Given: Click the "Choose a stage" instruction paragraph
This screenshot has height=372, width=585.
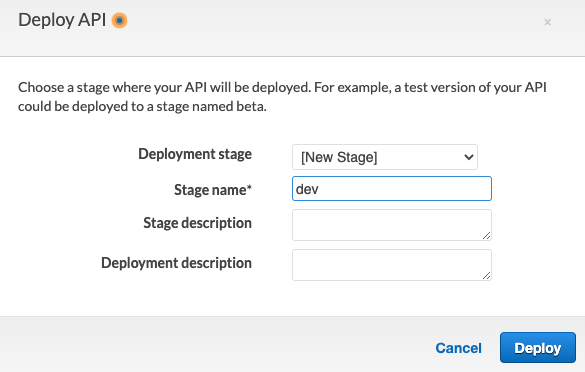Looking at the screenshot, I should pos(282,97).
